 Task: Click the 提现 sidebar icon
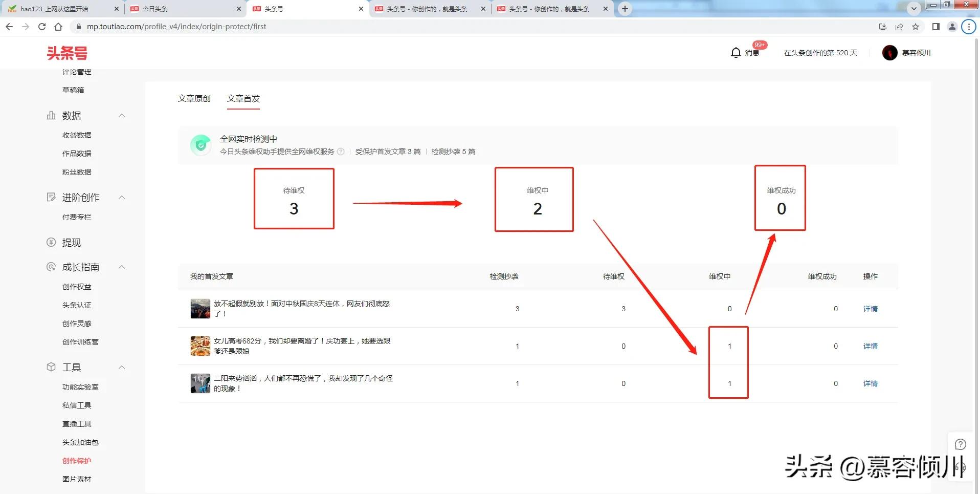[x=51, y=242]
